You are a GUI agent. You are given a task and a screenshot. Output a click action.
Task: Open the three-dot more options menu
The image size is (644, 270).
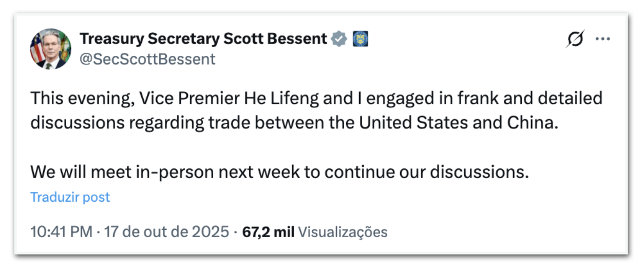tap(602, 40)
